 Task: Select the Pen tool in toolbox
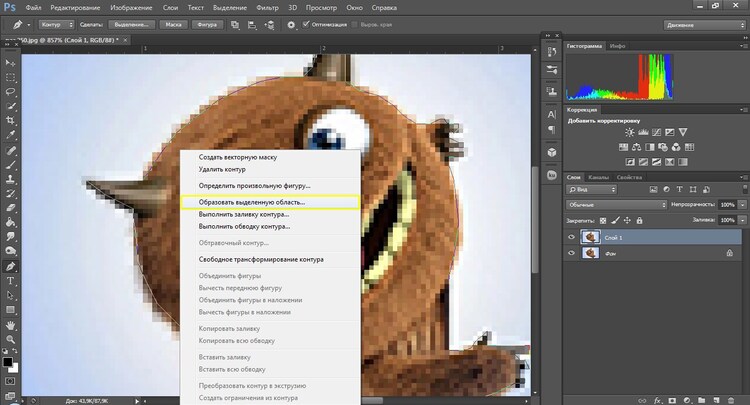coord(10,266)
